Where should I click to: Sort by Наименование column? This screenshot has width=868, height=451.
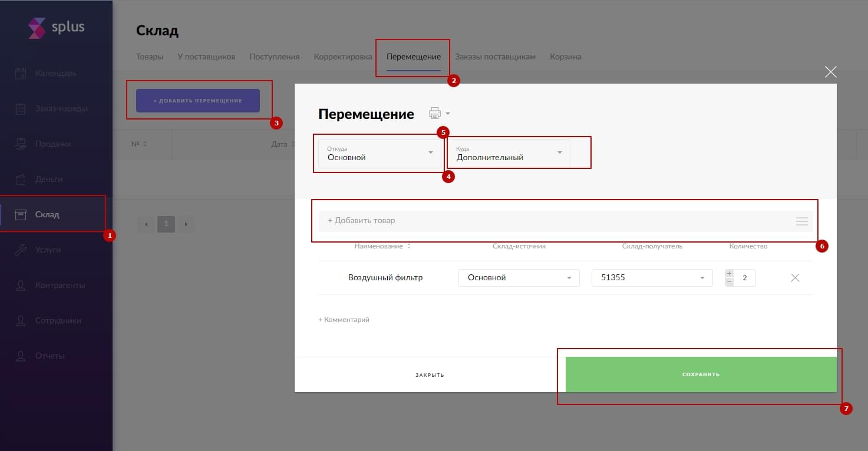tap(382, 246)
